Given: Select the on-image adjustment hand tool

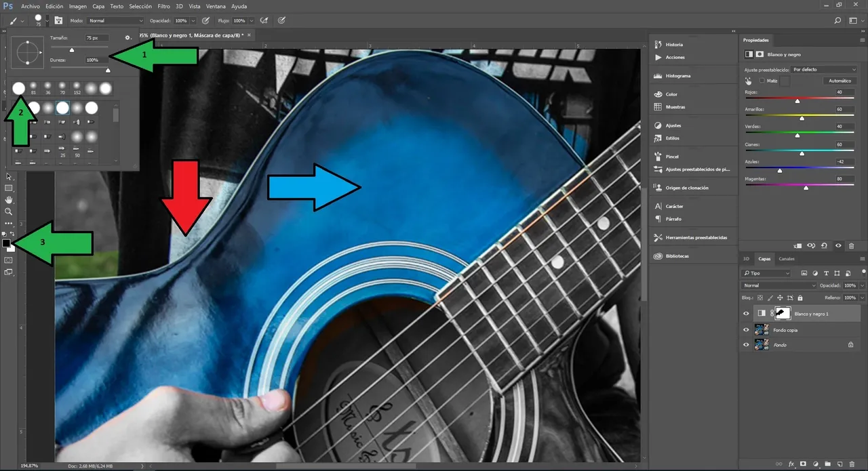Looking at the screenshot, I should pyautogui.click(x=748, y=81).
